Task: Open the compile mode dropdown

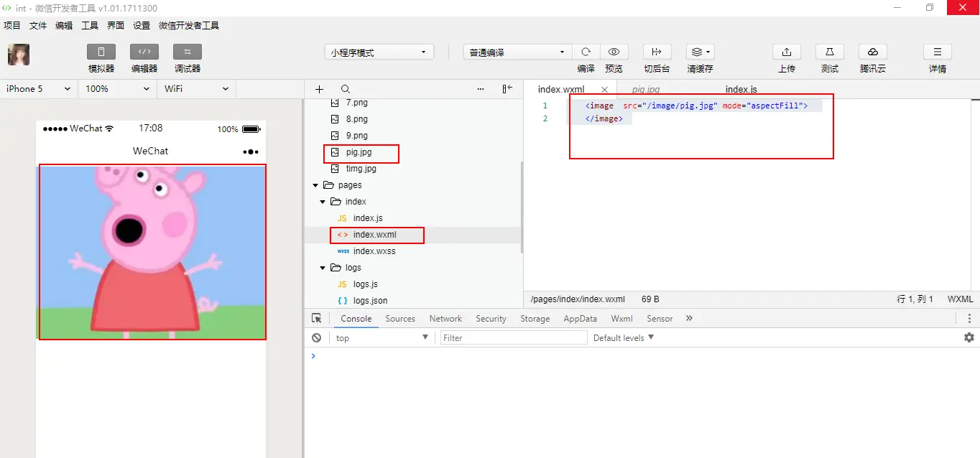Action: 517,52
